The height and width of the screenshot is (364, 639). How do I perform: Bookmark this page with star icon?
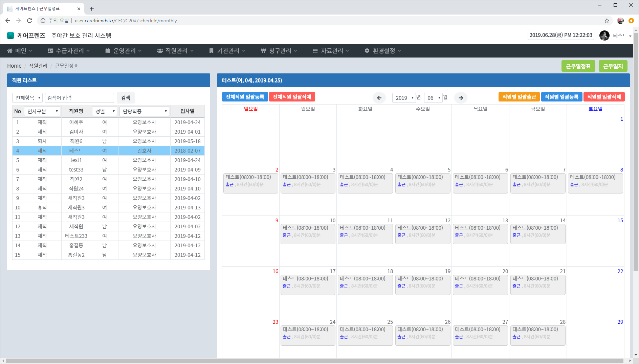point(607,21)
